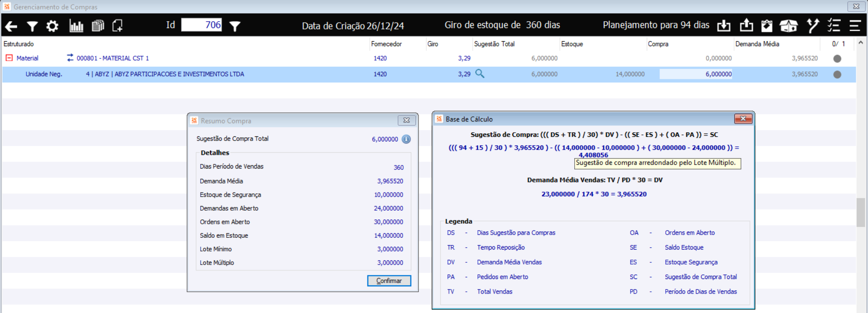Open the hamburger menu icon
This screenshot has height=313, width=868.
tap(854, 26)
